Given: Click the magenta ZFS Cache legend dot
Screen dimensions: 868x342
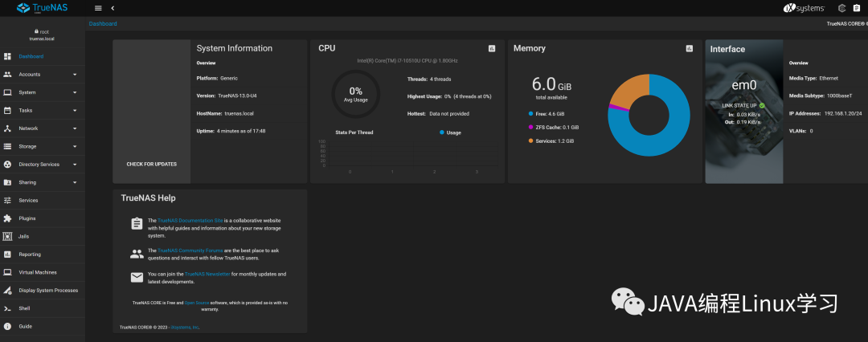Looking at the screenshot, I should (x=531, y=128).
